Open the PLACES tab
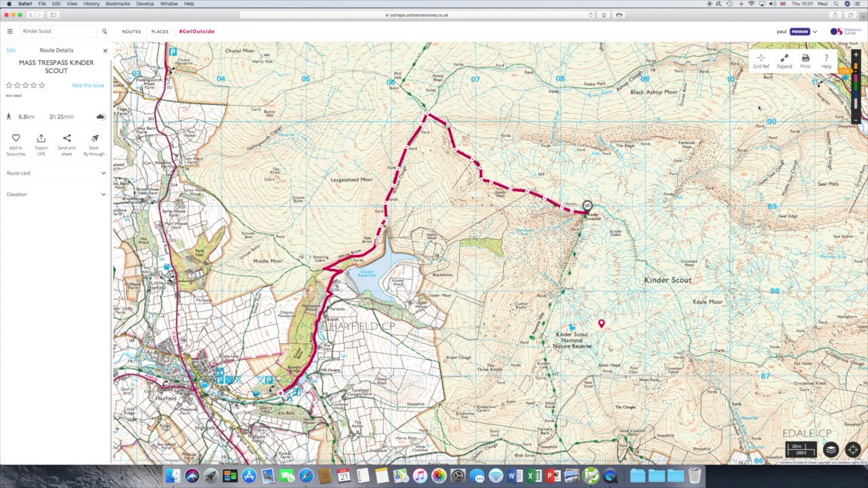This screenshot has width=868, height=488. pos(160,32)
